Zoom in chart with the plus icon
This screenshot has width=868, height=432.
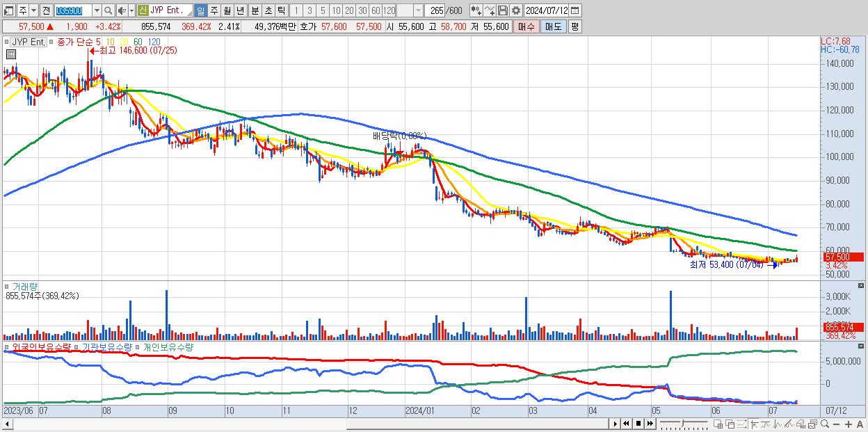point(848,424)
